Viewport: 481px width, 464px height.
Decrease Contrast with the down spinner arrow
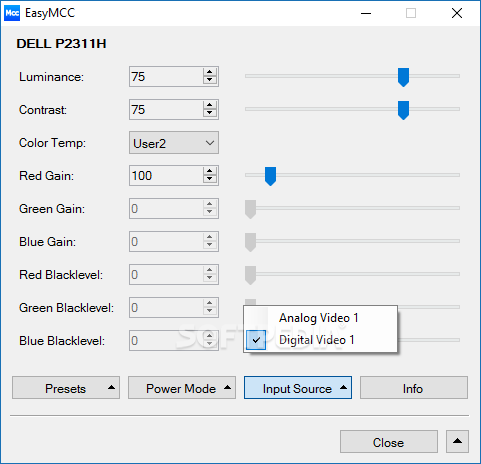coord(209,113)
